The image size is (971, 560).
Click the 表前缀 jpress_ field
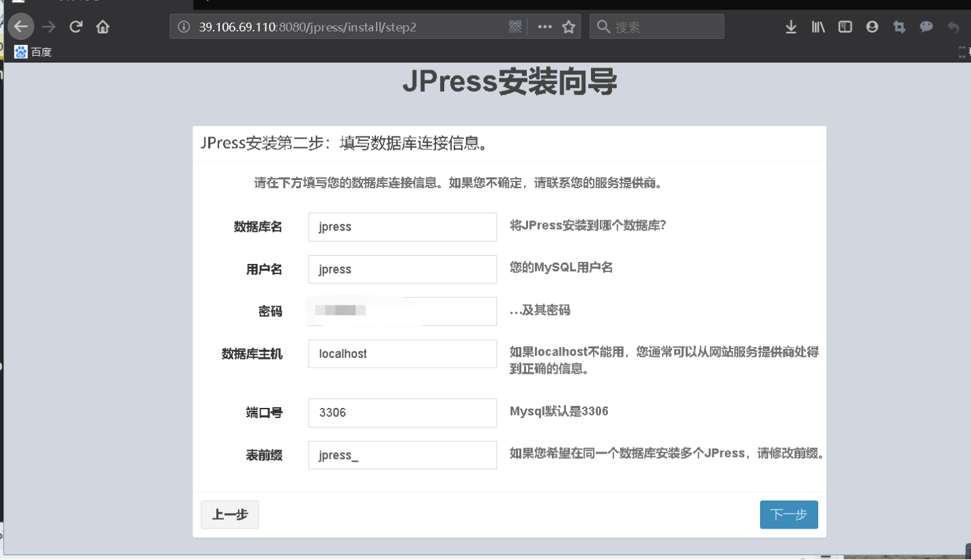click(403, 455)
